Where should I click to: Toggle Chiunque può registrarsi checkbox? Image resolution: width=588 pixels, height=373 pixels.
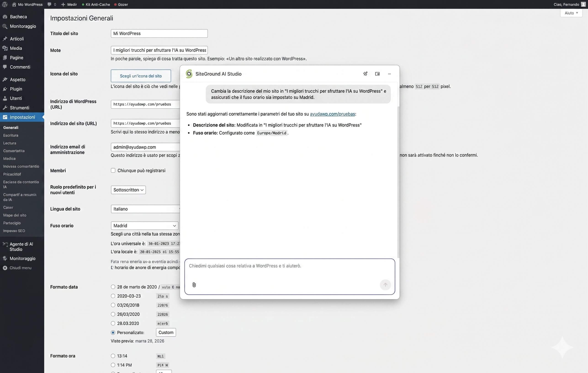click(x=113, y=170)
